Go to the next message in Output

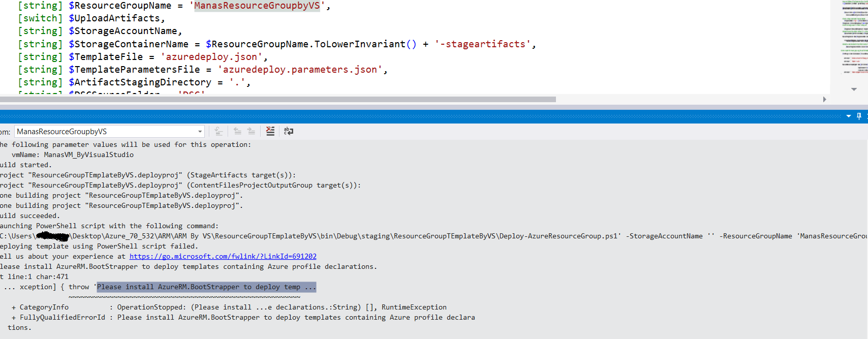point(251,131)
